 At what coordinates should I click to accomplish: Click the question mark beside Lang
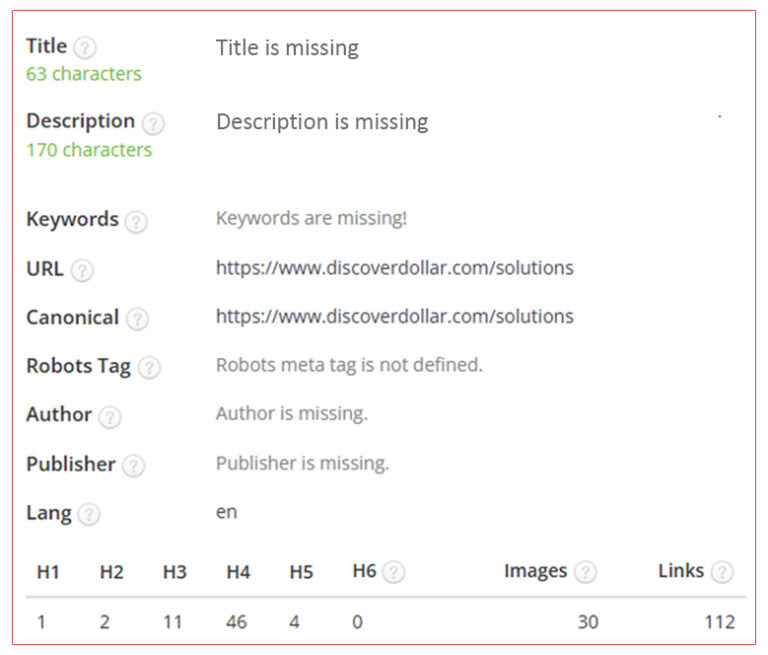coord(89,514)
